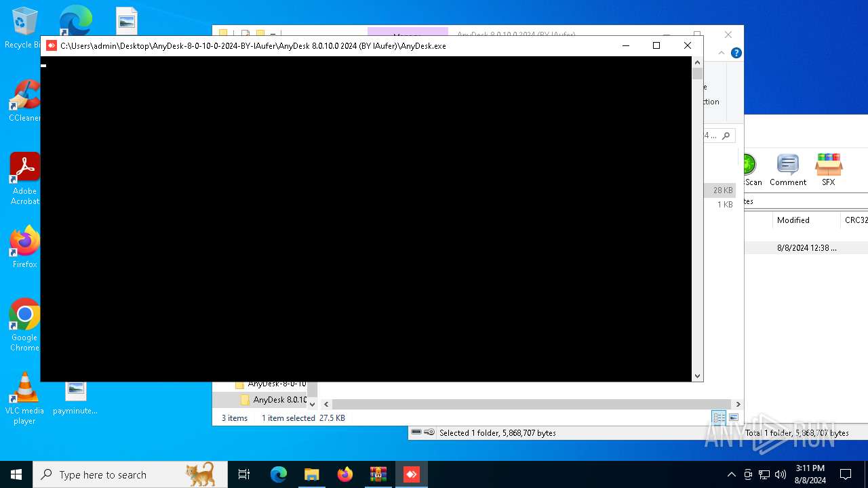Select the 8/8/2024 12:38 row in WinRAR
The width and height of the screenshot is (868, 488).
tap(806, 248)
